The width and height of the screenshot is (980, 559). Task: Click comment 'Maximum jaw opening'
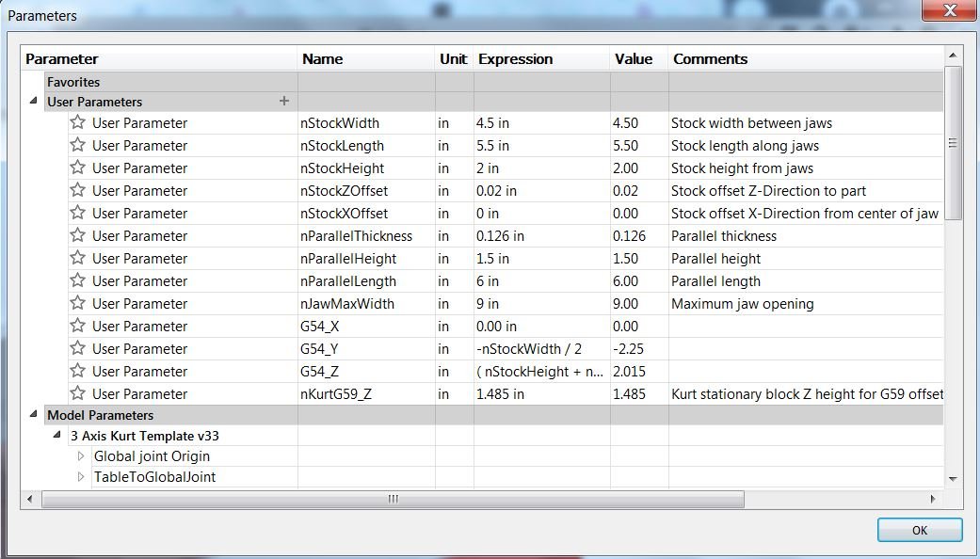[742, 304]
